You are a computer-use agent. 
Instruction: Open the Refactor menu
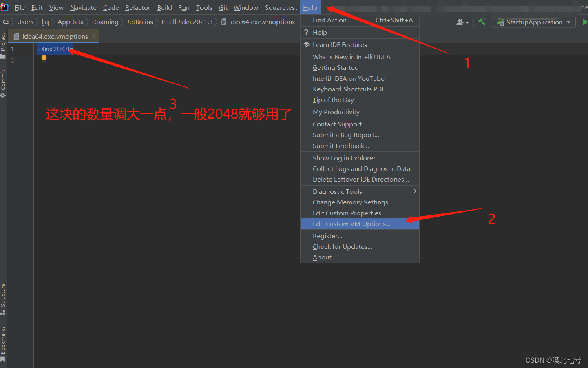[138, 7]
